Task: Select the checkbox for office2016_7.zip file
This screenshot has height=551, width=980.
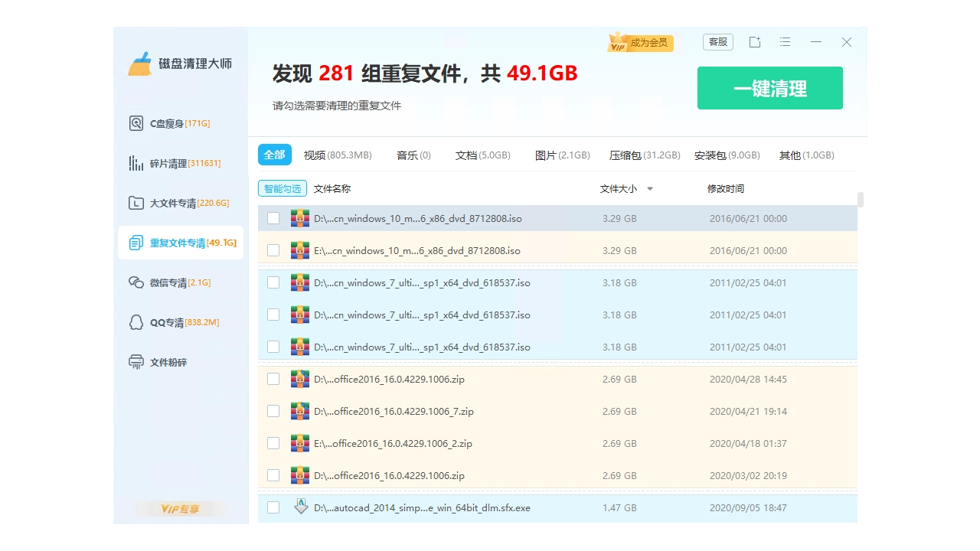Action: point(273,411)
